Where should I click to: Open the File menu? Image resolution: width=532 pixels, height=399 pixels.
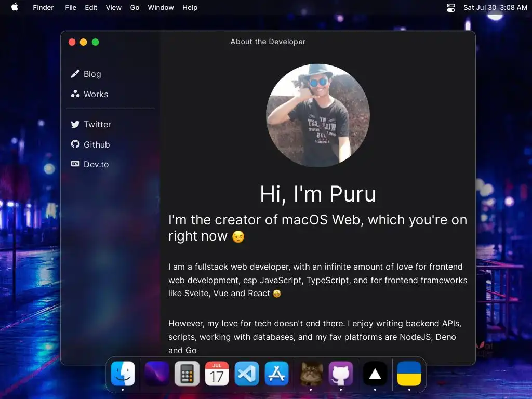pyautogui.click(x=71, y=7)
